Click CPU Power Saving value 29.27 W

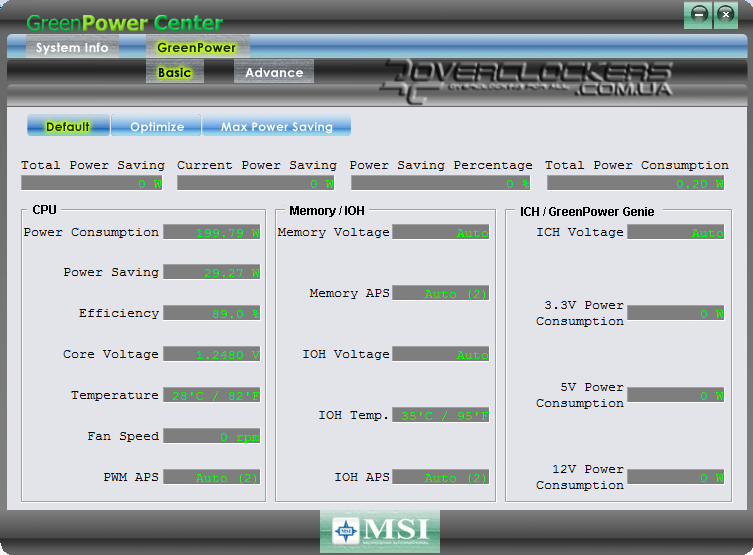pyautogui.click(x=212, y=272)
